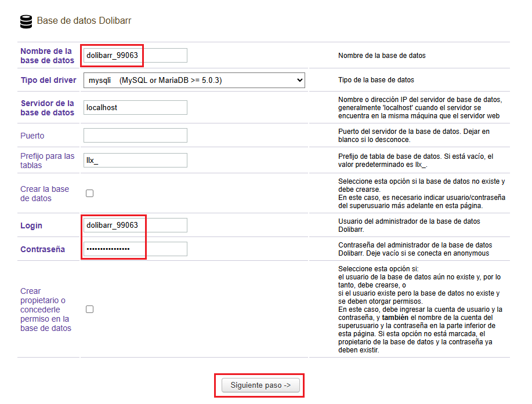Click the 'Nombre o dirección IP del servidor' help text

coord(420,108)
